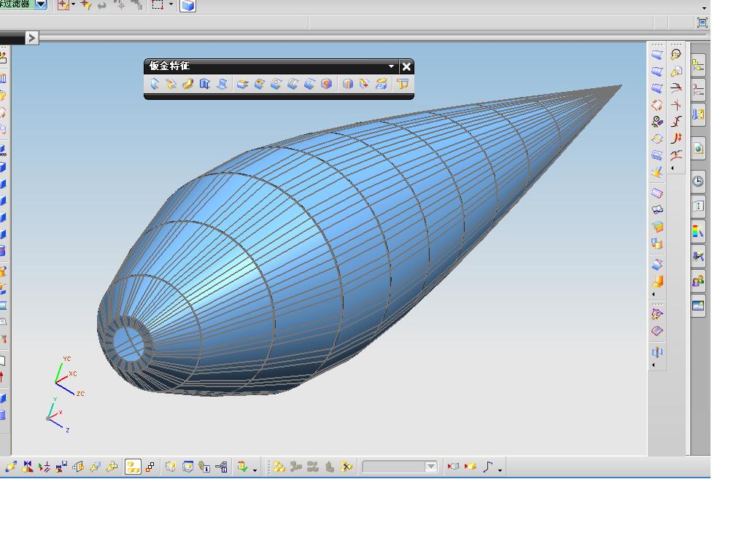Click the orange T-shaped icon in 钣金特征
Screen dimensions: 747x560
[403, 85]
